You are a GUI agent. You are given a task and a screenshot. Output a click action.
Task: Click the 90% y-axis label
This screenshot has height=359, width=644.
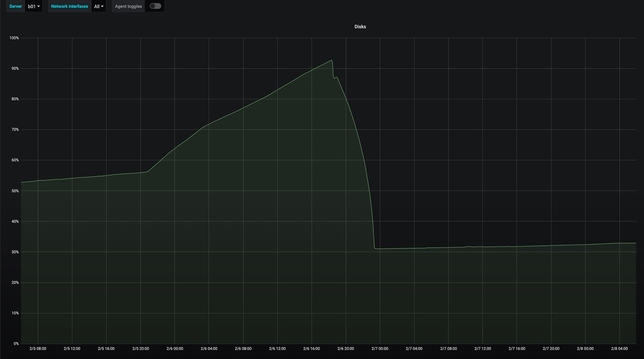15,68
